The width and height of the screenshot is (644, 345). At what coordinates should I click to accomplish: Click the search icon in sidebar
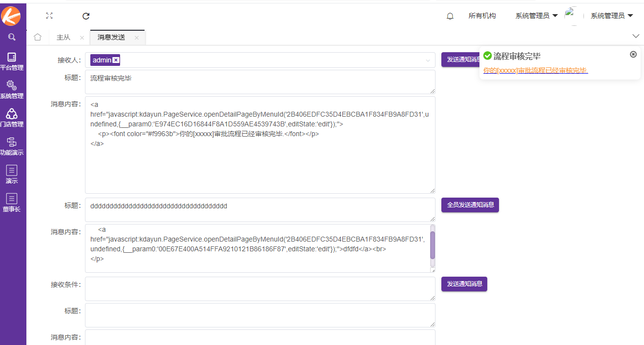(12, 37)
